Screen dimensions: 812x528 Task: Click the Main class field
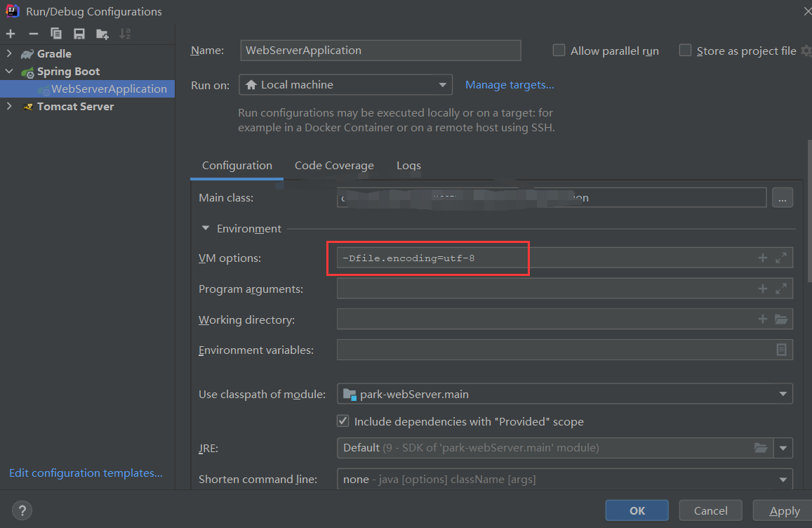pos(552,198)
